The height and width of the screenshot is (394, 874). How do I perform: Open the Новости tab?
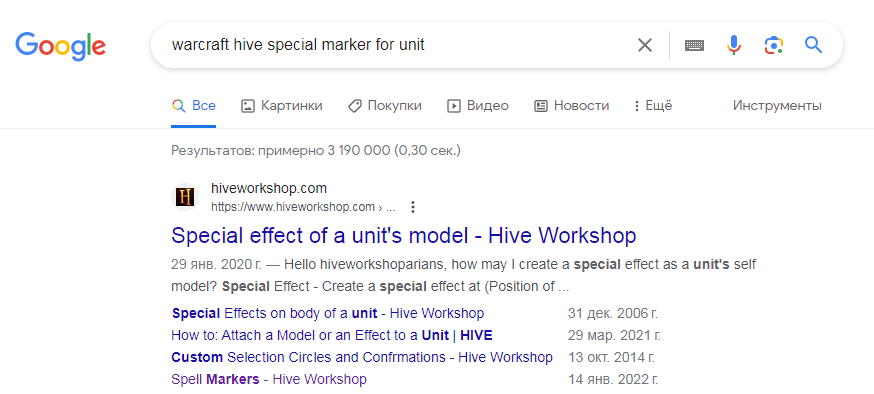pos(571,106)
